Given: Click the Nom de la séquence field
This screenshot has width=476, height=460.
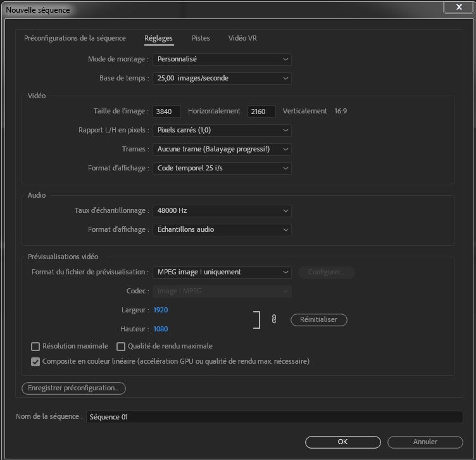Looking at the screenshot, I should point(275,417).
